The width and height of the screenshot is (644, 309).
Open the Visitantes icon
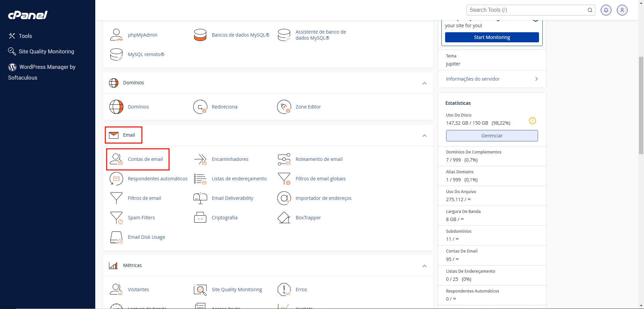pyautogui.click(x=116, y=290)
